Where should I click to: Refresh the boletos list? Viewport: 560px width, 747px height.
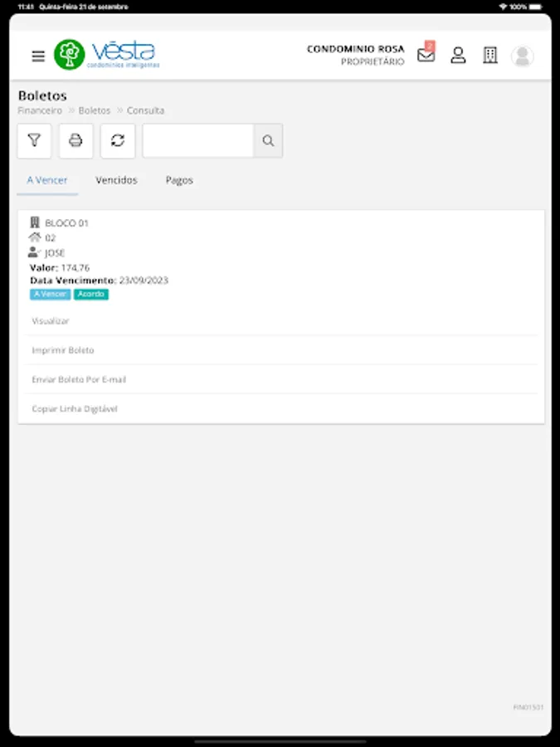point(118,141)
